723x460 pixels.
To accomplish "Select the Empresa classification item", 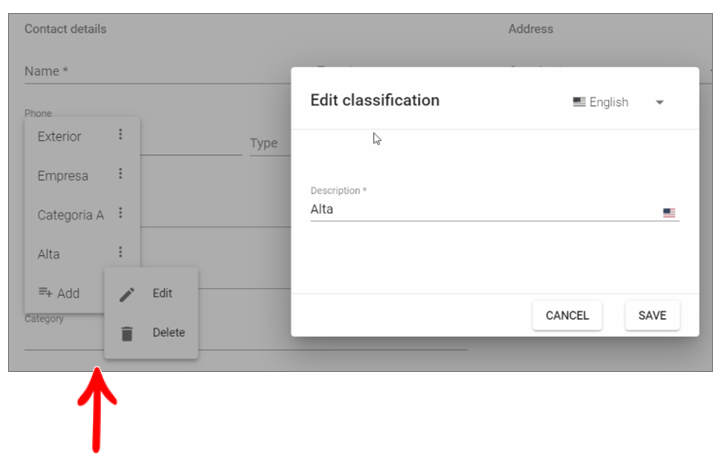I will pyautogui.click(x=63, y=176).
